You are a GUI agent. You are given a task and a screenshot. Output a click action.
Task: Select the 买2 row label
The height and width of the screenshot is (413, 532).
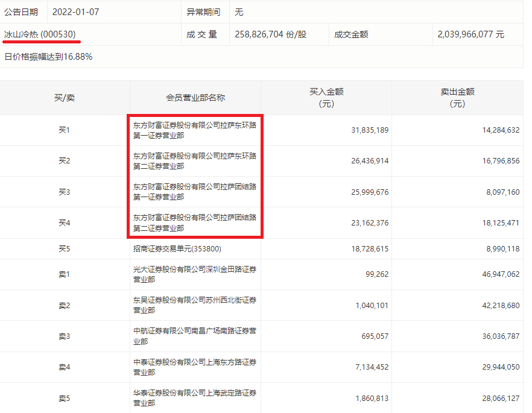tap(64, 161)
